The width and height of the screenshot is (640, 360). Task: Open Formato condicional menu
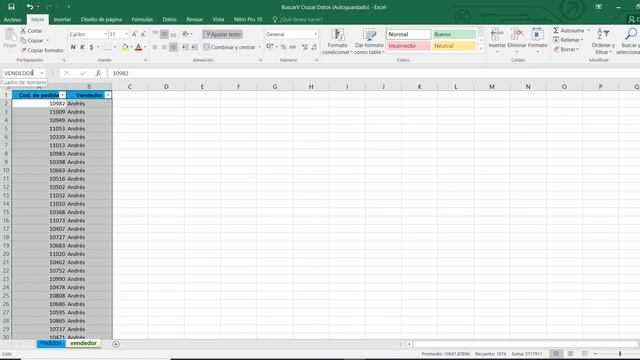click(x=337, y=41)
